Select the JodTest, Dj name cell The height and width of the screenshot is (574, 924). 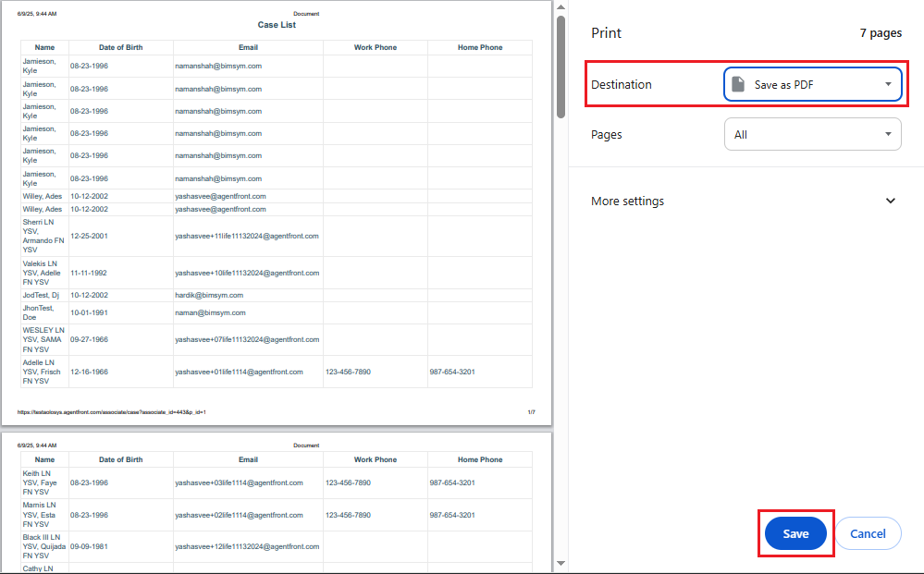[41, 295]
